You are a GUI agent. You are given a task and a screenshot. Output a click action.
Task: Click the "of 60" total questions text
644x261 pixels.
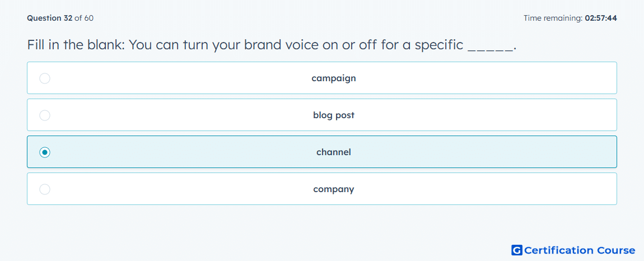coord(84,18)
